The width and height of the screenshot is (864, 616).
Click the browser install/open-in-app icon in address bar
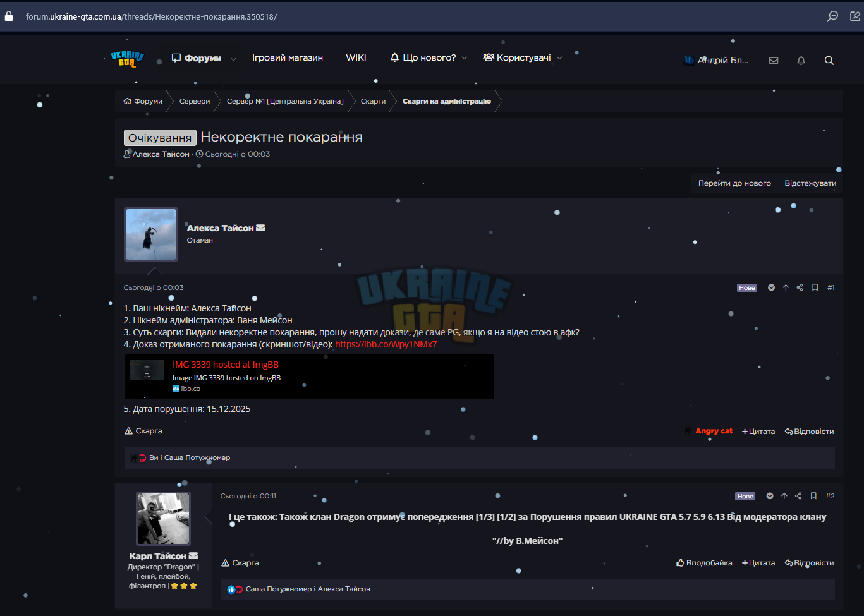pos(855,16)
